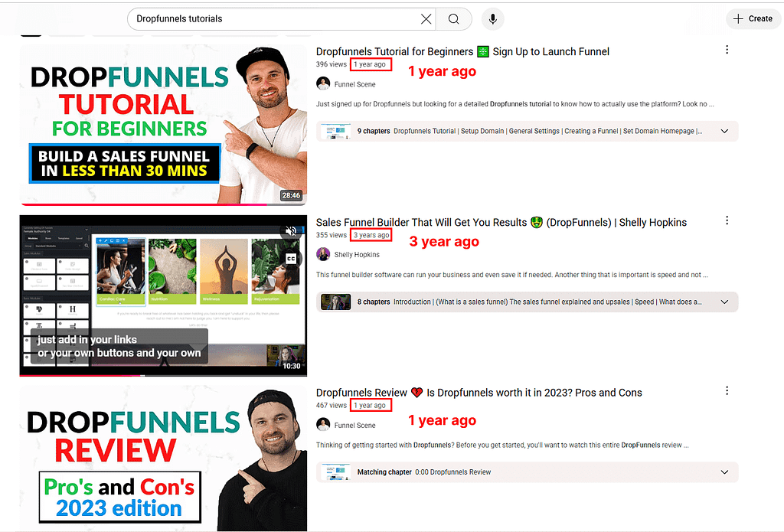Open the Sales Funnel Builder video thumbnail

[x=163, y=295]
